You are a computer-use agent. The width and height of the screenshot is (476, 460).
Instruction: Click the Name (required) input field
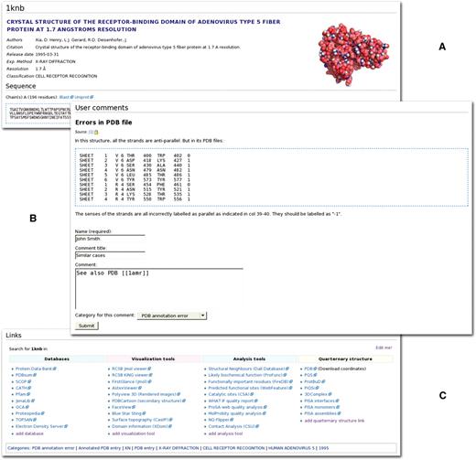click(110, 239)
